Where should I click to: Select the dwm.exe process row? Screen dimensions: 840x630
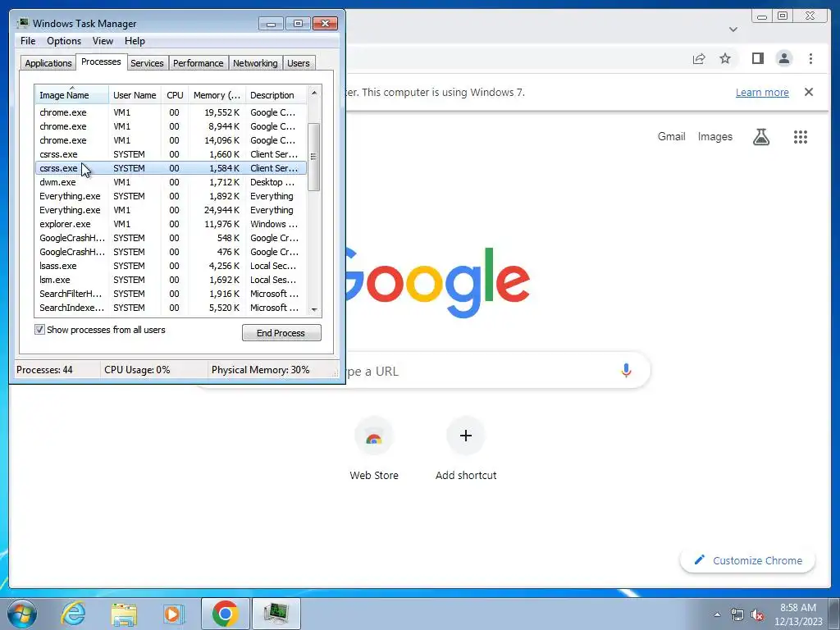171,182
